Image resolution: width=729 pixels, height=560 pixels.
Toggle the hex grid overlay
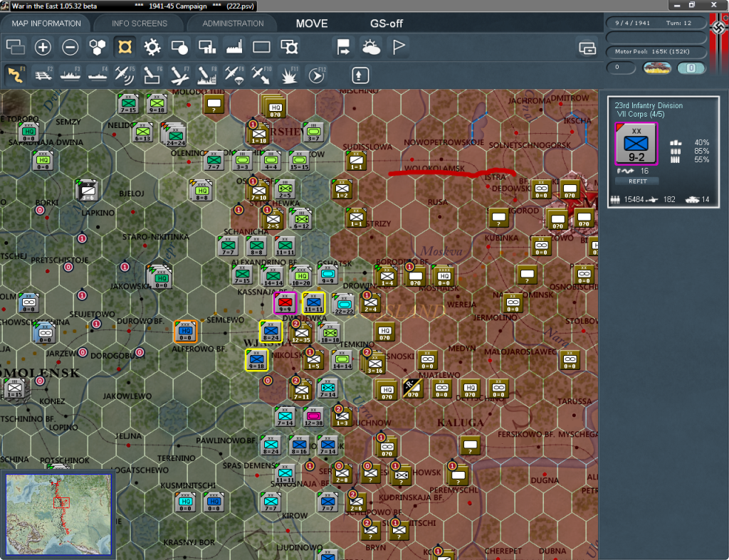[x=98, y=47]
